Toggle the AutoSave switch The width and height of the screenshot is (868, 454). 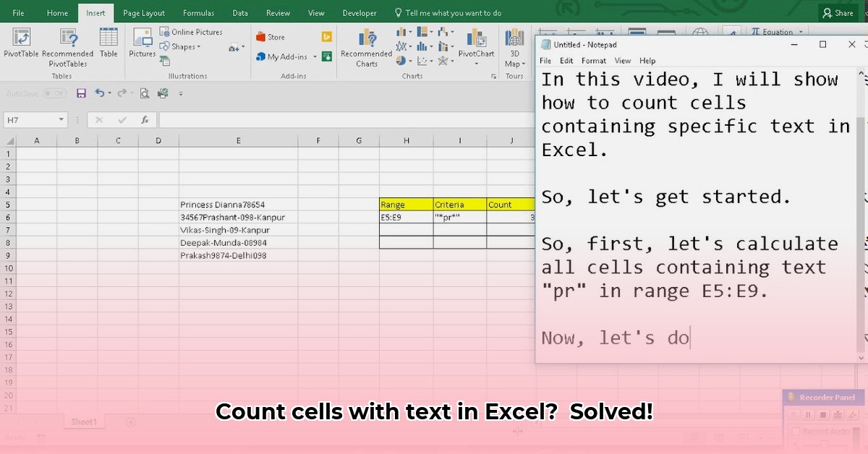click(54, 93)
